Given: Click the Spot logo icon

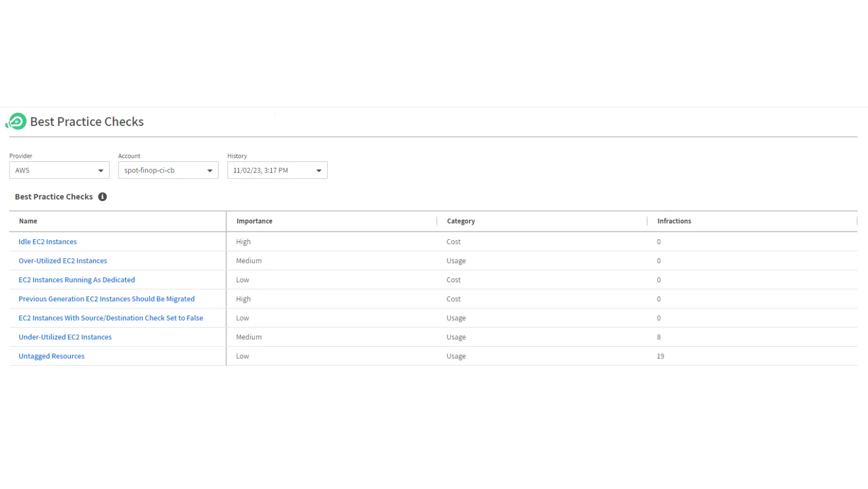Looking at the screenshot, I should click(16, 121).
